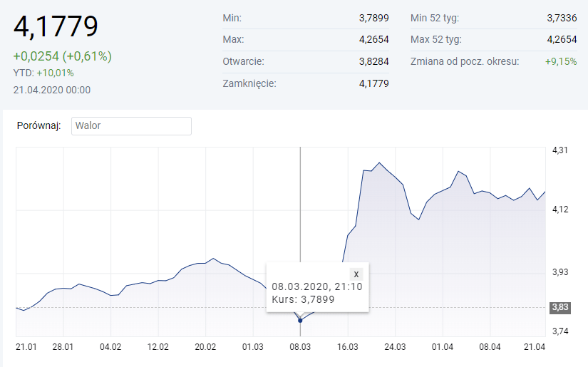This screenshot has height=367, width=588.
Task: Click the 21.01 date label on x-axis
Action: [x=26, y=346]
